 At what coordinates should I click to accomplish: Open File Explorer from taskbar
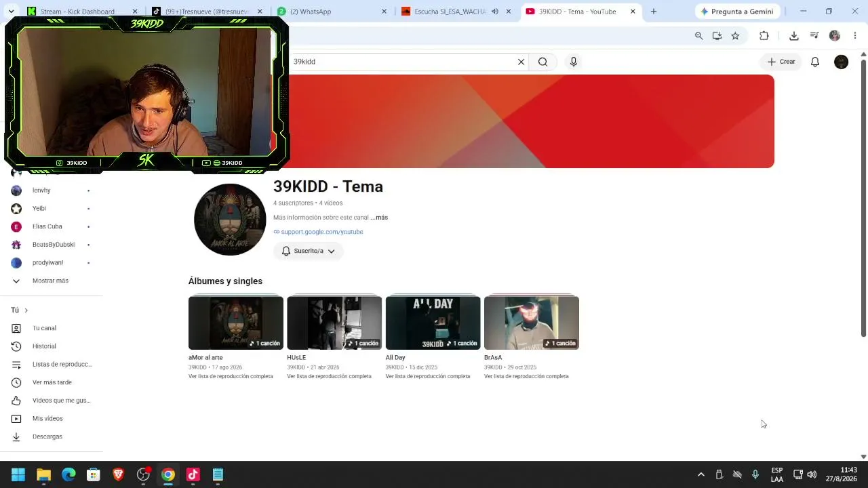43,474
